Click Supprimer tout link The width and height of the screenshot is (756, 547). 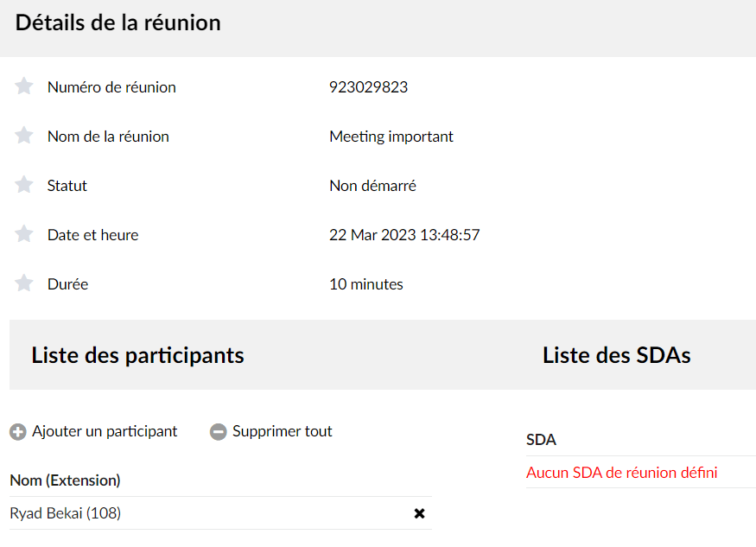click(282, 431)
